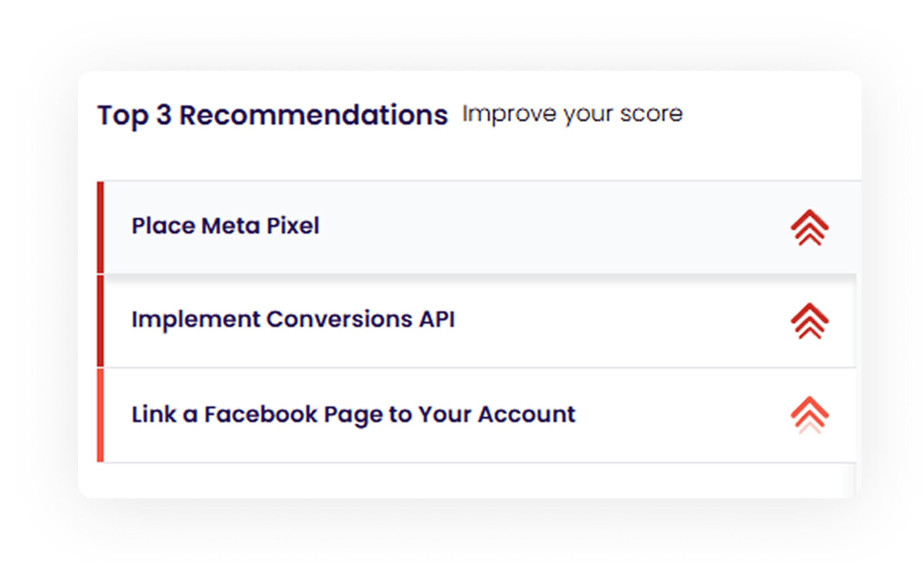Click the Improve your score subtitle
Image resolution: width=924 pixels, height=583 pixels.
(572, 115)
